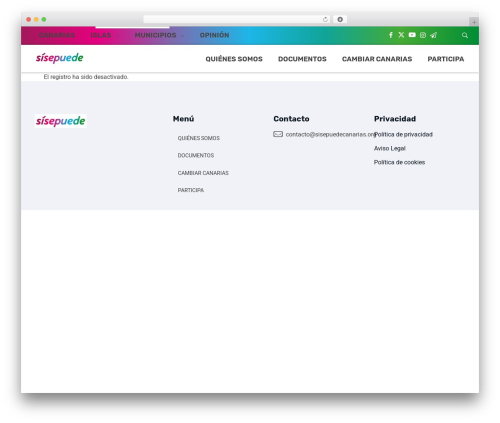Go to QUIÉNES SOMOS in main navigation

pyautogui.click(x=234, y=59)
